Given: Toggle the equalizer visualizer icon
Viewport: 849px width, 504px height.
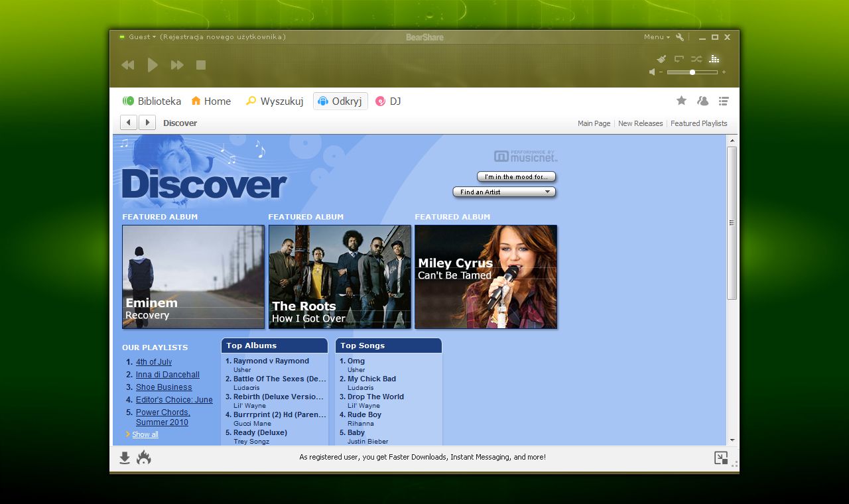Looking at the screenshot, I should (714, 59).
